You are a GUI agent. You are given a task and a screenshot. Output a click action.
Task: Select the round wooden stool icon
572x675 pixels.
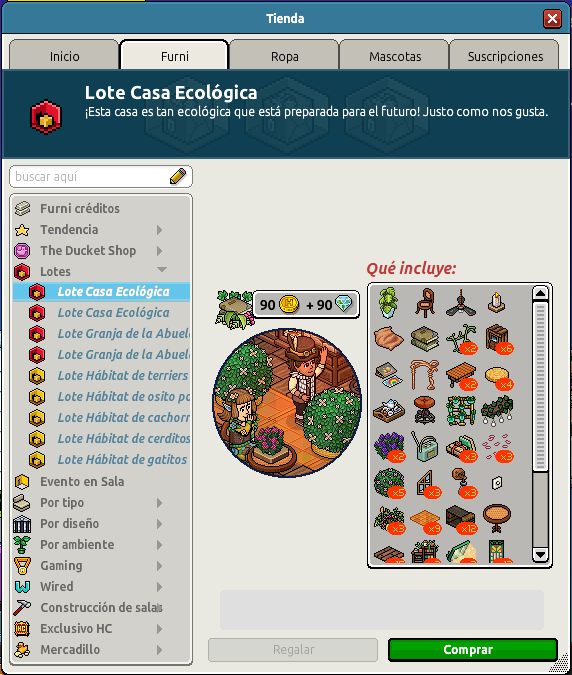pos(424,410)
